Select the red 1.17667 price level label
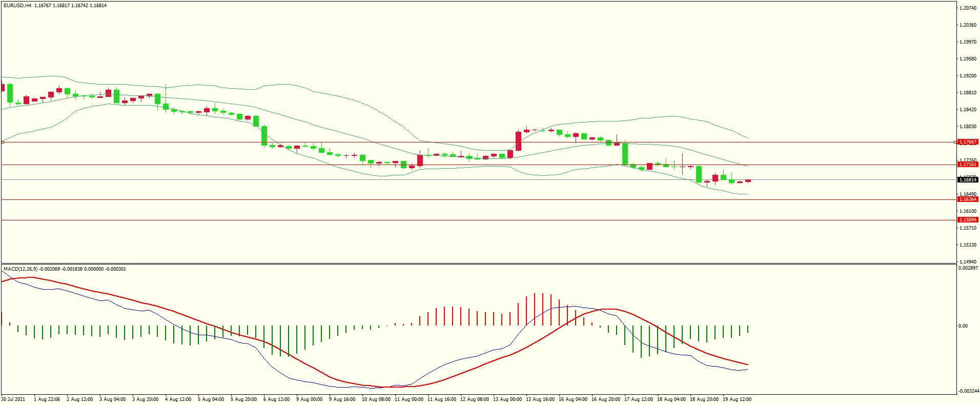 (x=968, y=142)
